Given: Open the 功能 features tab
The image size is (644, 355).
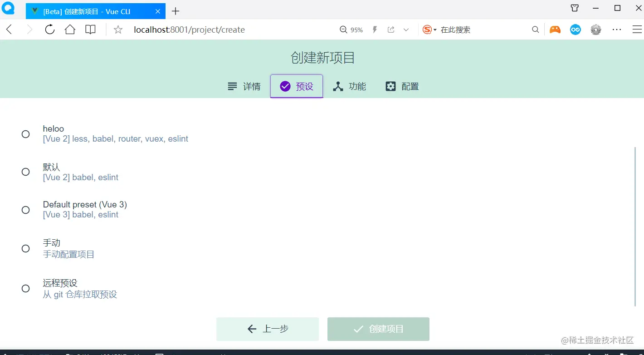Looking at the screenshot, I should (x=349, y=86).
